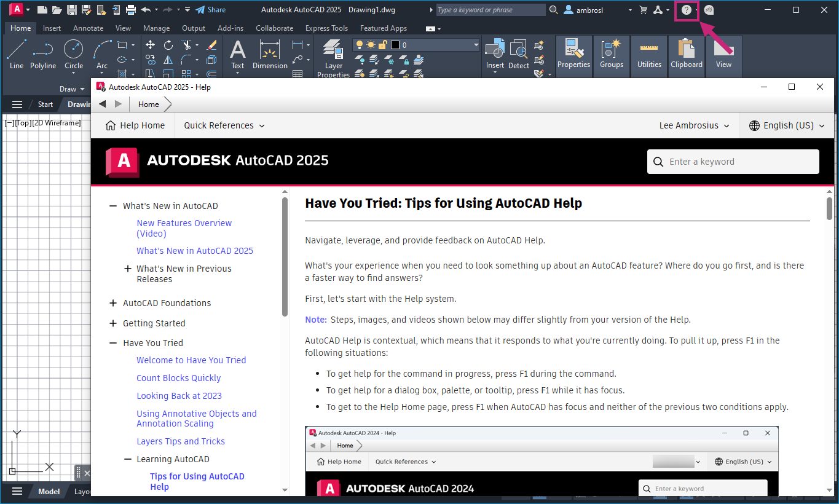This screenshot has width=839, height=504.
Task: Click the Save icon in Quick Access
Action: 71,10
